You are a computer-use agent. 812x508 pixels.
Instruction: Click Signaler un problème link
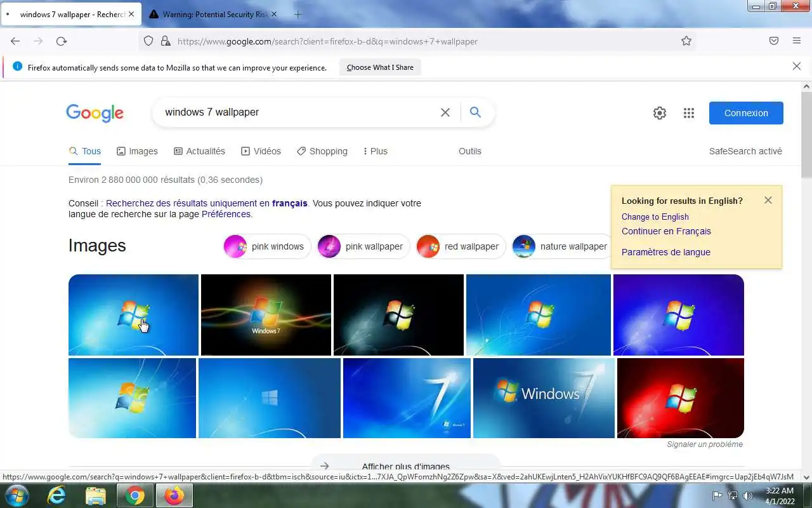coord(705,444)
